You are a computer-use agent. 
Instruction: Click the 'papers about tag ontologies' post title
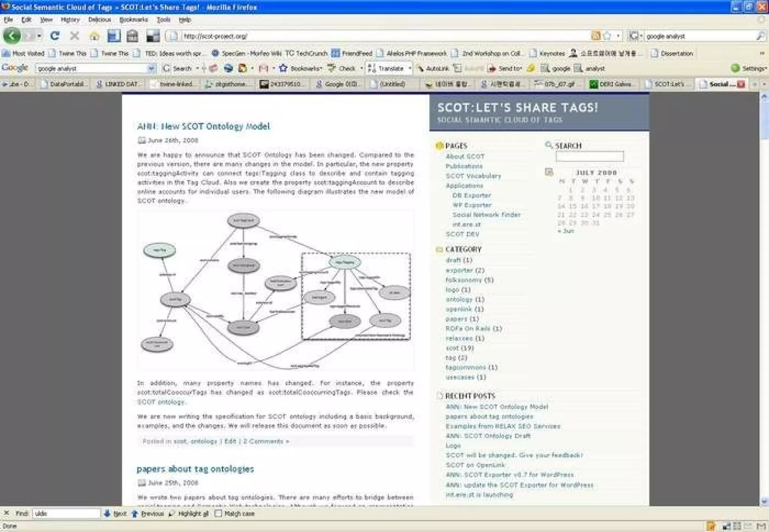pyautogui.click(x=195, y=469)
